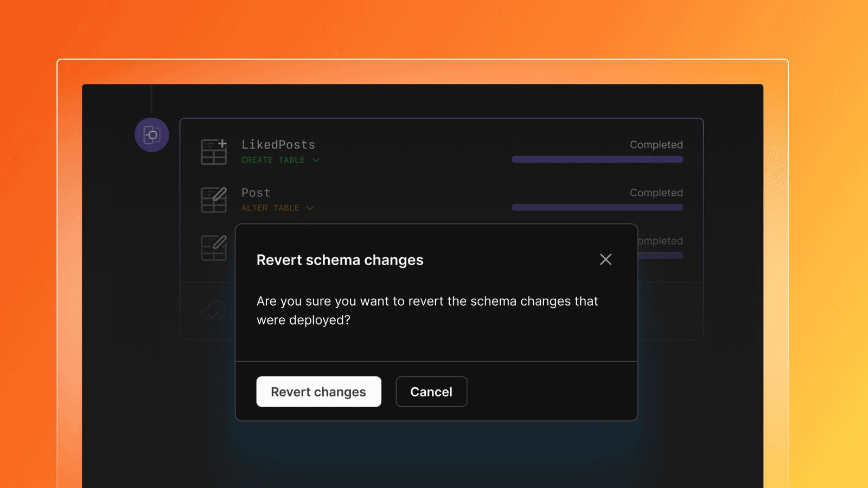Click the cloud checkmark deployed icon
This screenshot has height=488, width=868.
pos(214,311)
